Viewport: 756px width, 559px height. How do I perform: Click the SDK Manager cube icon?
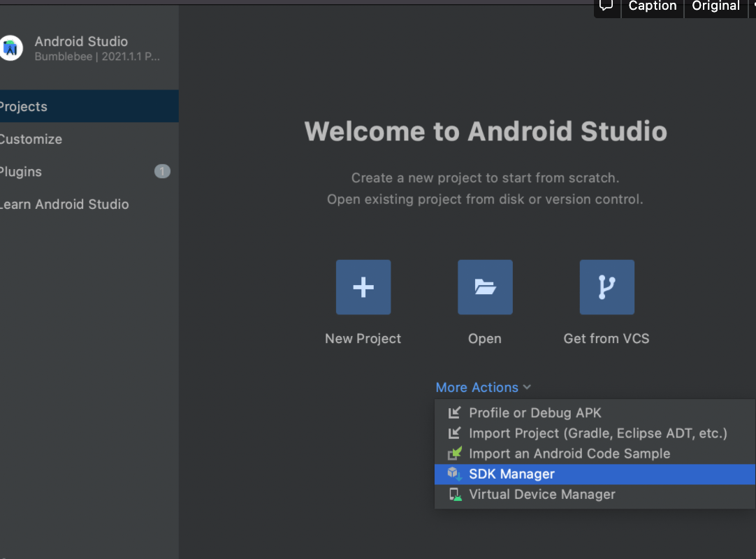454,474
